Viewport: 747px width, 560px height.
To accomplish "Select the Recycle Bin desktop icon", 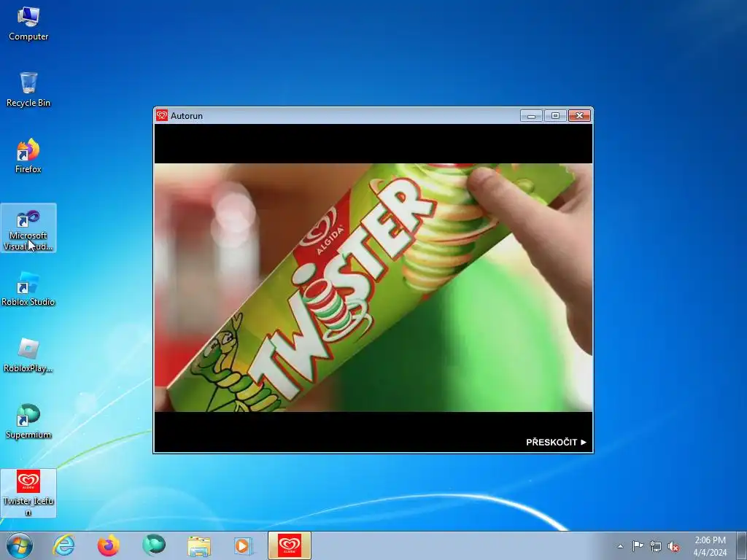I will pos(28,90).
